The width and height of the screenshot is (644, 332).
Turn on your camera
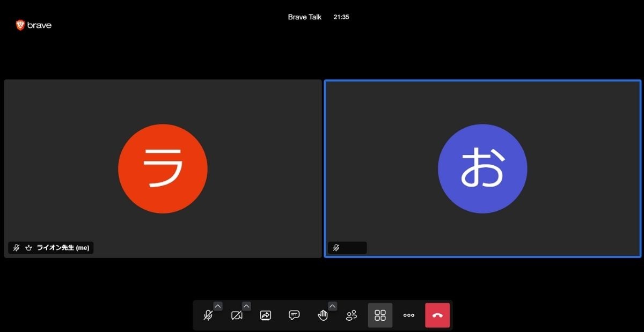(237, 315)
